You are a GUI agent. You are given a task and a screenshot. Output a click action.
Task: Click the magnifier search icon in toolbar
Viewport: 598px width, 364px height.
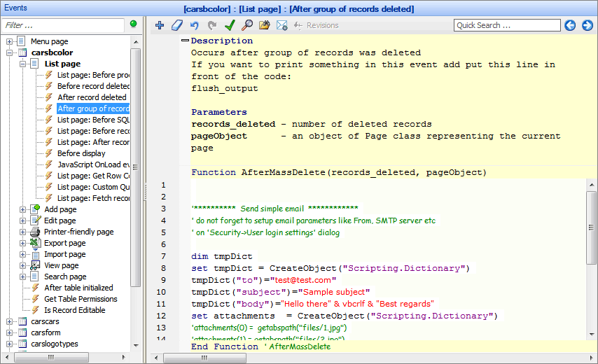[x=247, y=25]
